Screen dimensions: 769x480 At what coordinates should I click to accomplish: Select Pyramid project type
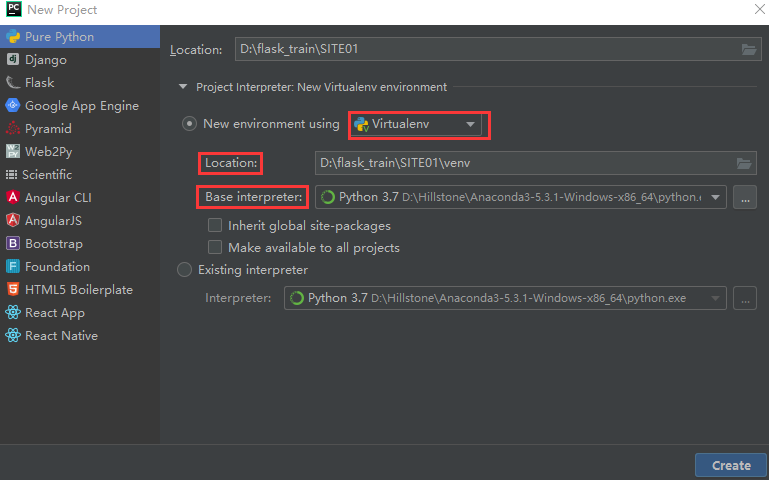pos(80,128)
